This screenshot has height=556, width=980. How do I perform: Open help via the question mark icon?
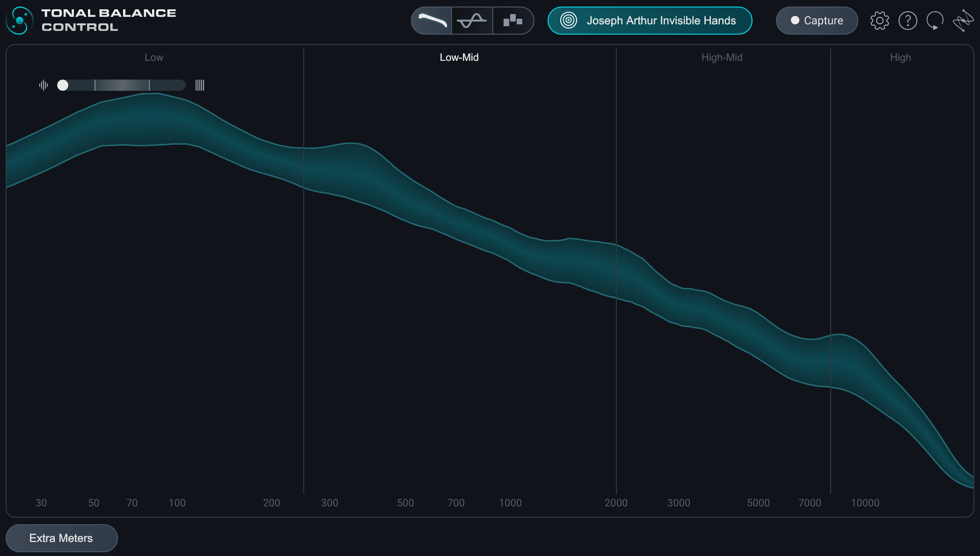(907, 21)
